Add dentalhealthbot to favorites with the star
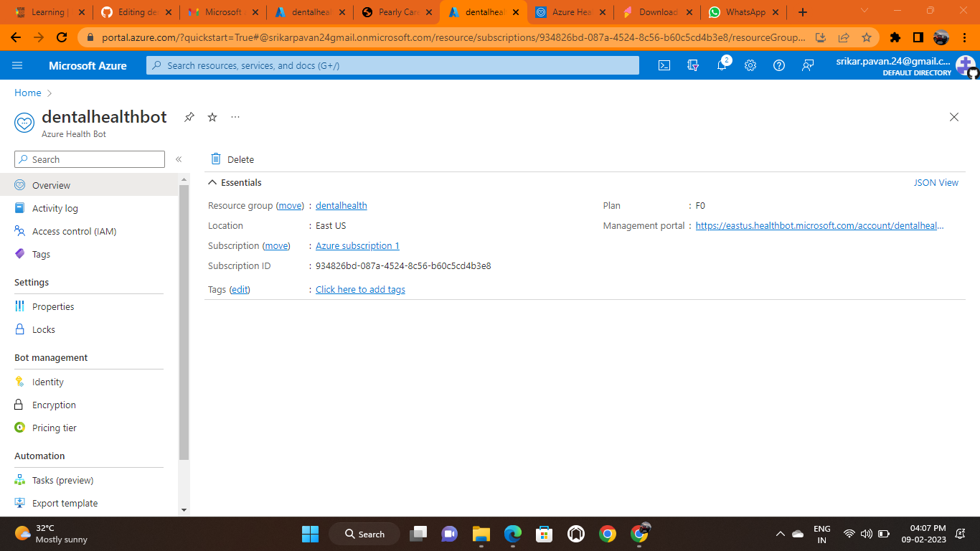 pos(212,117)
